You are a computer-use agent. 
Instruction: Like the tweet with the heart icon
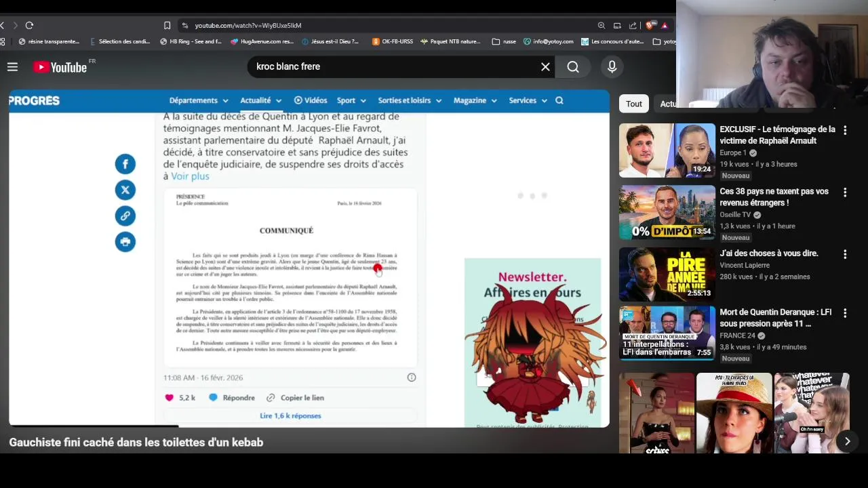[170, 398]
